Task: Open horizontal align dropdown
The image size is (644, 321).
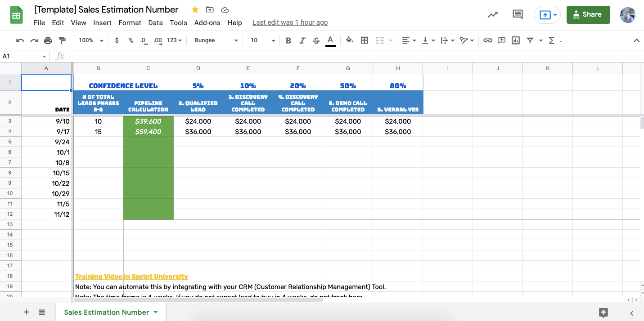Action: (409, 40)
